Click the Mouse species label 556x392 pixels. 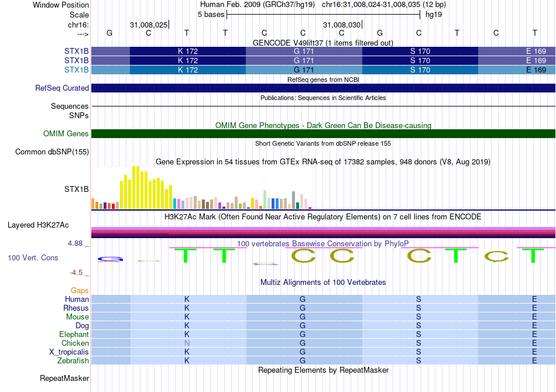point(77,317)
